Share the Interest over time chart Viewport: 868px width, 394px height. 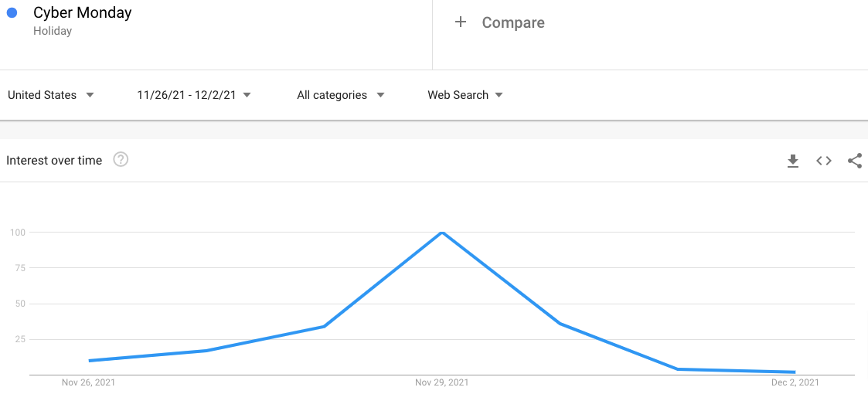tap(855, 161)
